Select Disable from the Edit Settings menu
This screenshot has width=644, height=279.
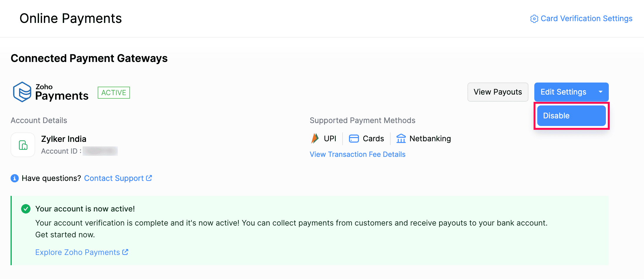pyautogui.click(x=571, y=115)
